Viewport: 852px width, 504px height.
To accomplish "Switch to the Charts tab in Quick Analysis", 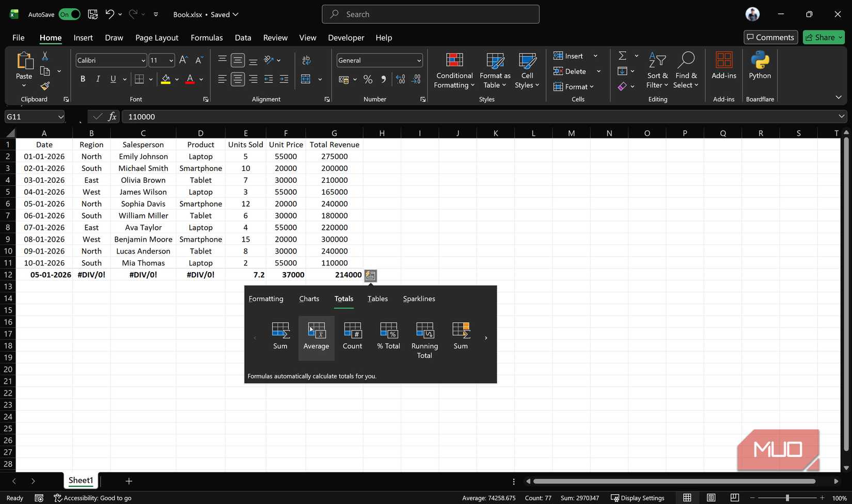I will (308, 298).
